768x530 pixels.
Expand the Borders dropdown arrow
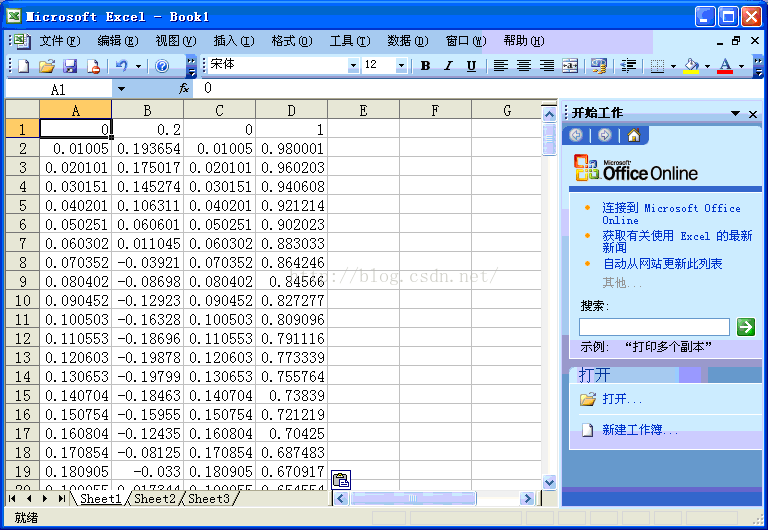(x=673, y=66)
